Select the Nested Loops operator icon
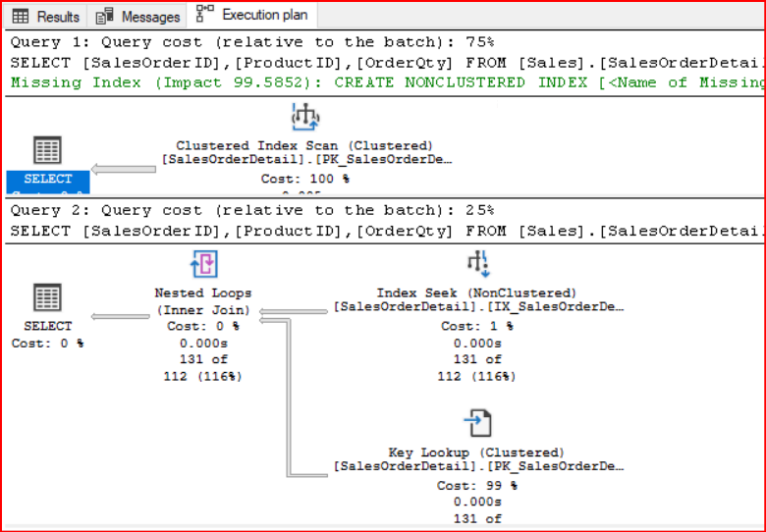Image resolution: width=766 pixels, height=532 pixels. click(202, 265)
